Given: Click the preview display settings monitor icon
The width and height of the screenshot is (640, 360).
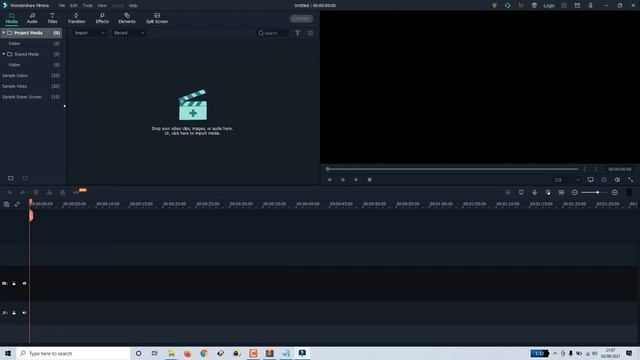Looking at the screenshot, I should pos(591,180).
